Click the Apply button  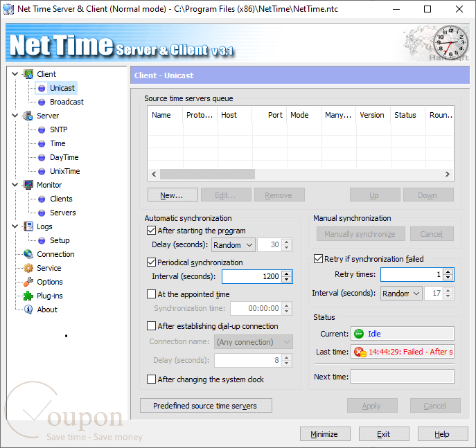coord(372,406)
